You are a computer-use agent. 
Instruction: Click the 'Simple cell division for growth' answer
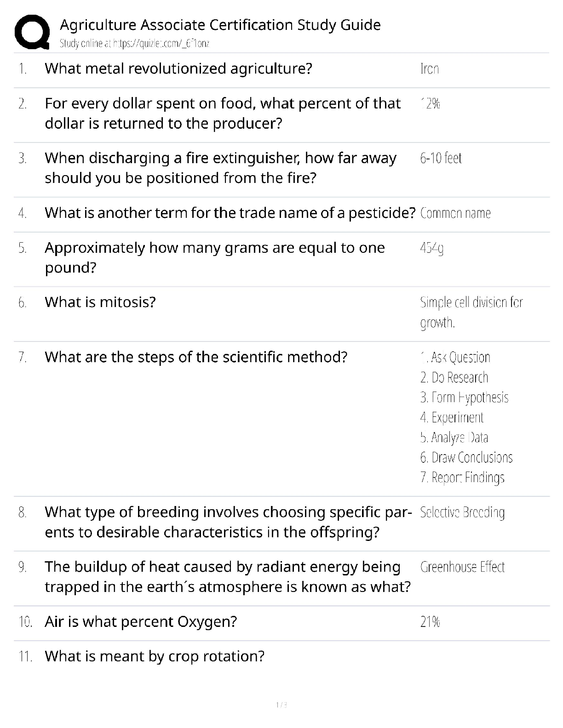click(x=471, y=312)
